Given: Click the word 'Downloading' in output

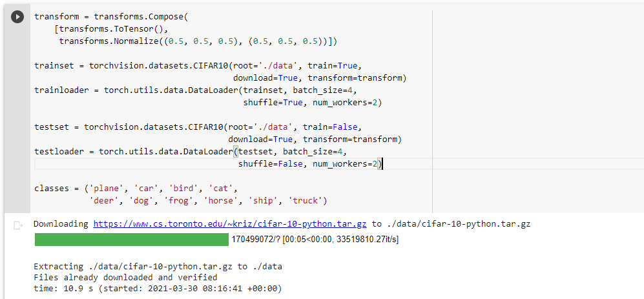Looking at the screenshot, I should 61,224.
